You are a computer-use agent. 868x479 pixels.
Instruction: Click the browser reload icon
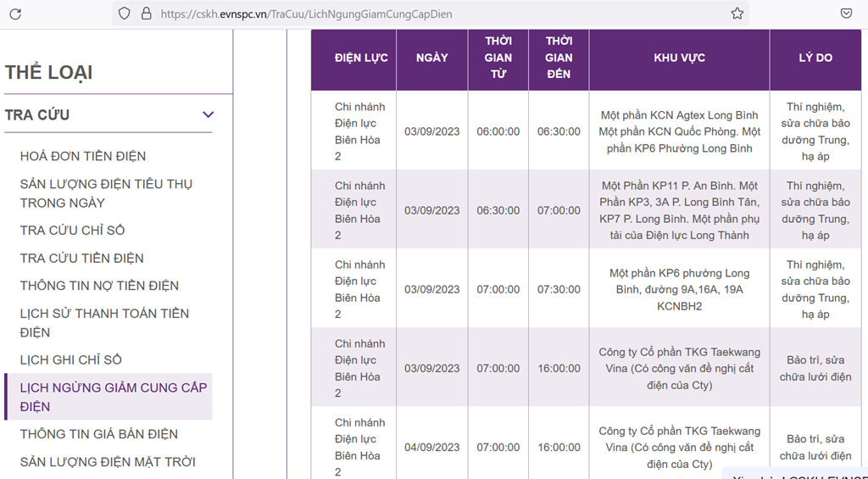click(x=15, y=14)
